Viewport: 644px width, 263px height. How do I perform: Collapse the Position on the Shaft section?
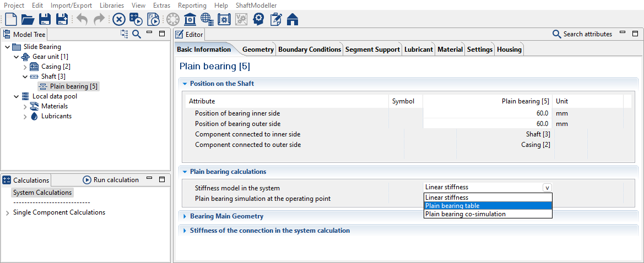point(185,84)
